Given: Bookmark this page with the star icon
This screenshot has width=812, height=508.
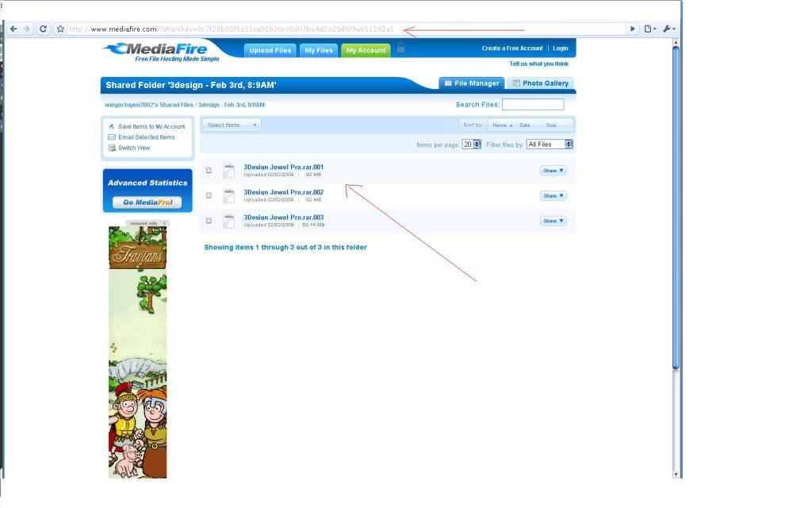Looking at the screenshot, I should pos(60,29).
